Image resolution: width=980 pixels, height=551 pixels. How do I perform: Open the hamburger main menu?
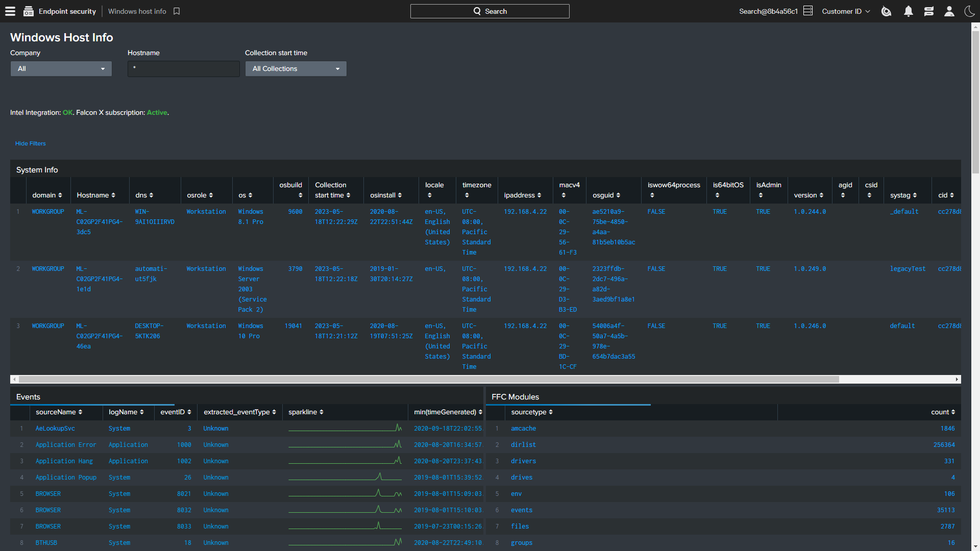coord(10,11)
